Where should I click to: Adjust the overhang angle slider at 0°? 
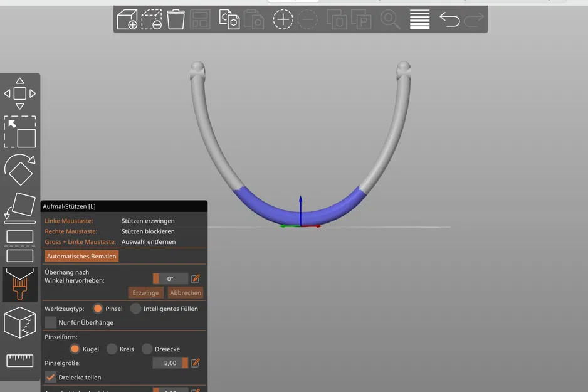(171, 278)
